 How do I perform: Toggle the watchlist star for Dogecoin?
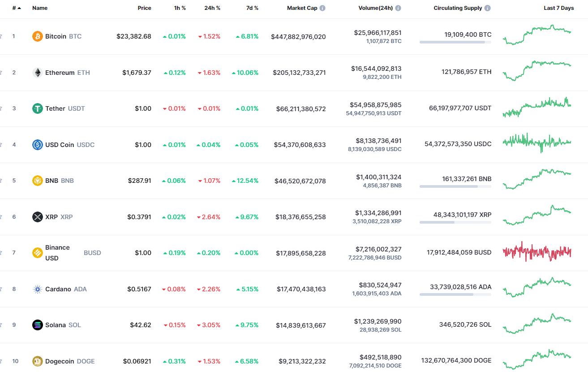click(1, 361)
